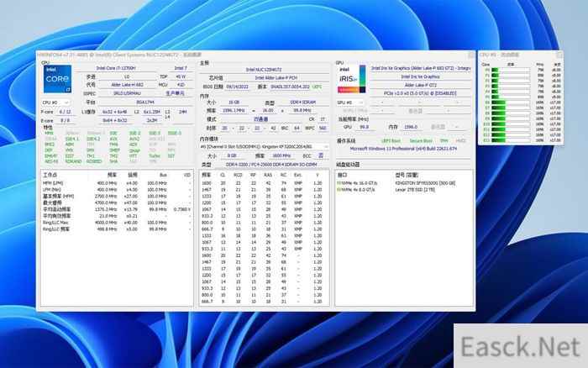Click the TDP value 45 W
Viewport: 588px width, 368px height.
[x=181, y=76]
